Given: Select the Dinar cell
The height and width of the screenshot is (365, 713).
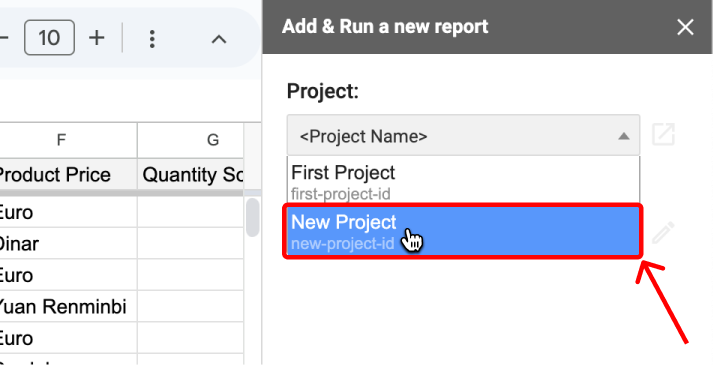Looking at the screenshot, I should [x=68, y=244].
